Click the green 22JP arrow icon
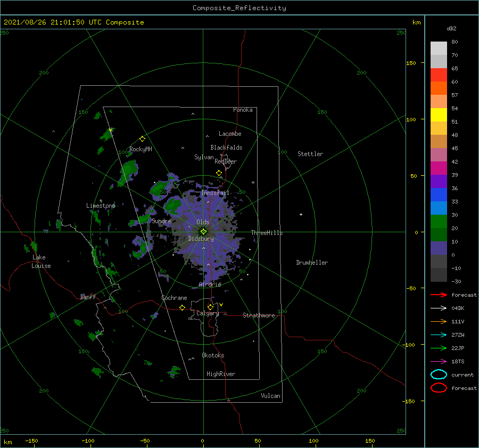This screenshot has height=448, width=479. (439, 348)
